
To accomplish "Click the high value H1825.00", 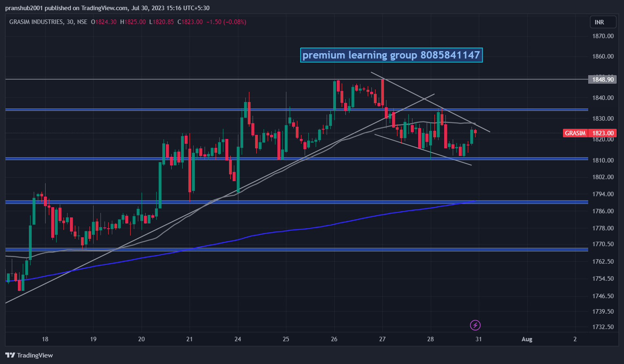I will click(x=133, y=22).
